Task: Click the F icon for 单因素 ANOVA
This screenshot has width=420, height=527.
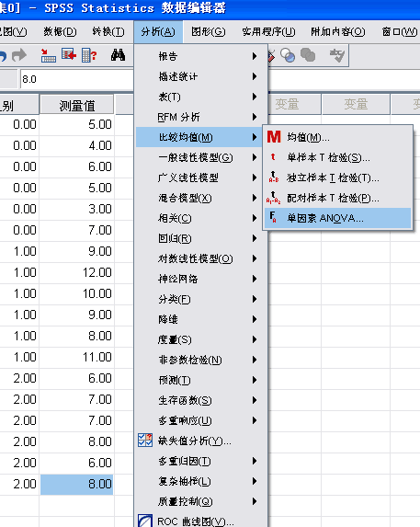Action: click(273, 218)
